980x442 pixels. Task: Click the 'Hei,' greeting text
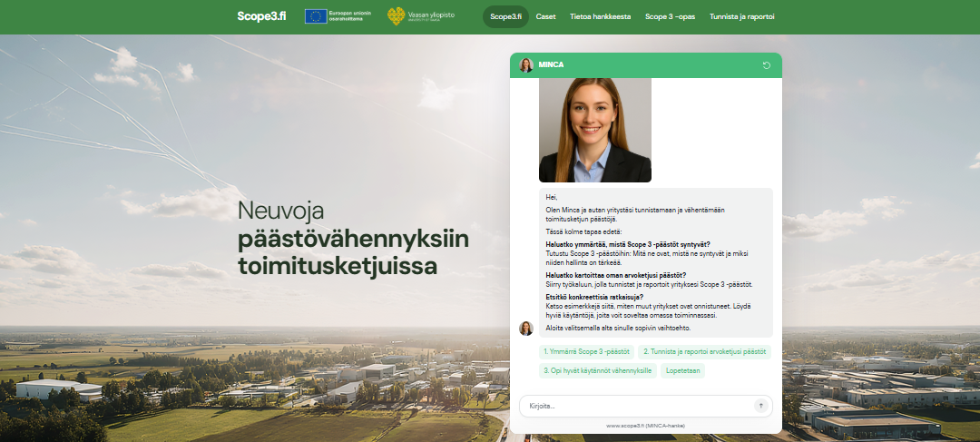pos(552,197)
